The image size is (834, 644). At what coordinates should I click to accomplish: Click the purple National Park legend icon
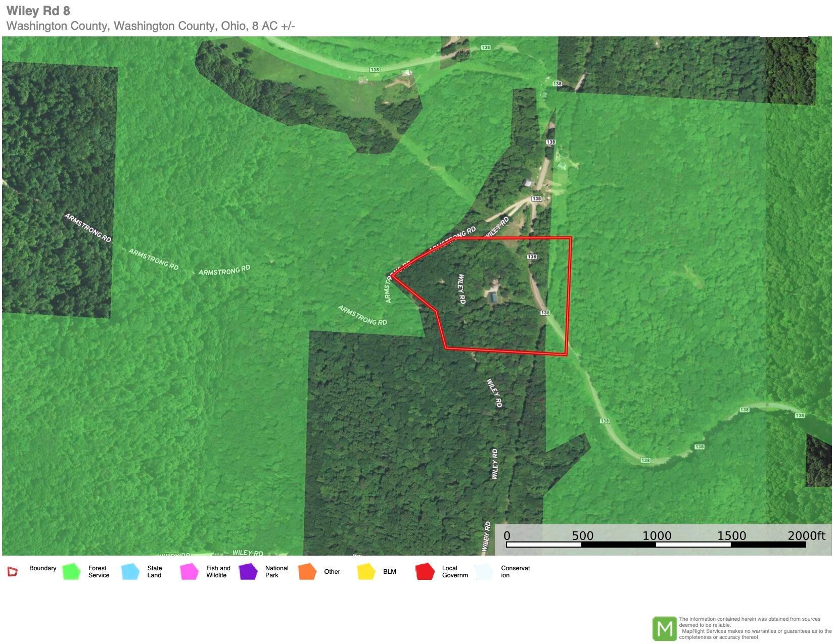pos(248,572)
